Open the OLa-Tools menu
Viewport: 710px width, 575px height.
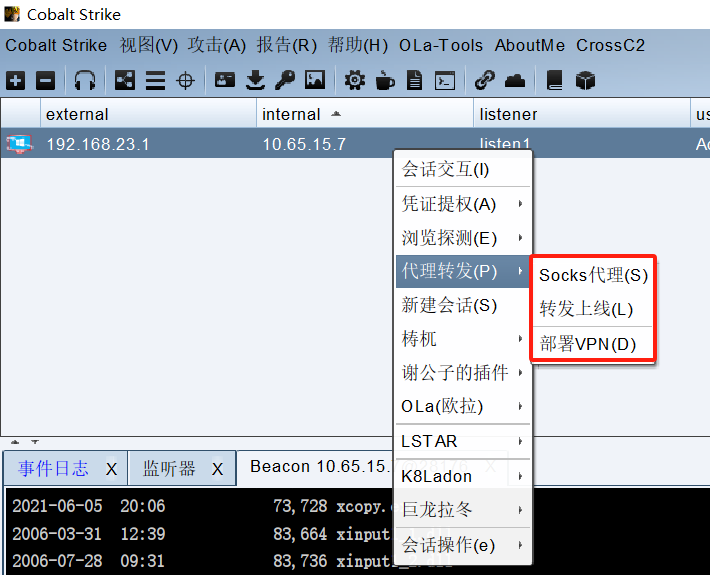tap(441, 45)
